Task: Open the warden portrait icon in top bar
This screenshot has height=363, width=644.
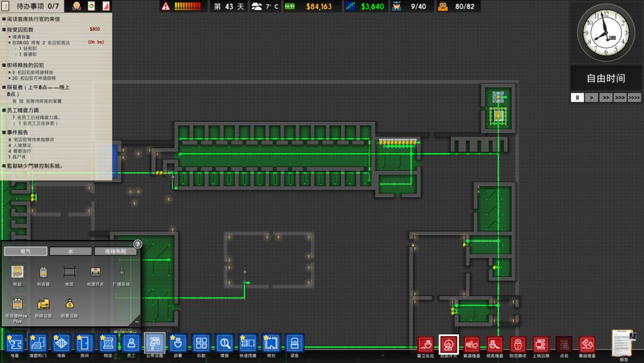Action: point(77,6)
